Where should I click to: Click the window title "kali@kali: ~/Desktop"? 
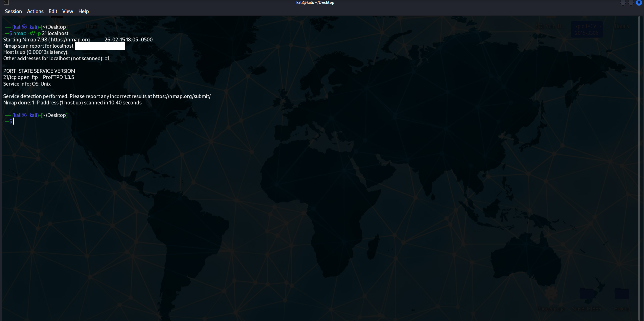coord(315,3)
